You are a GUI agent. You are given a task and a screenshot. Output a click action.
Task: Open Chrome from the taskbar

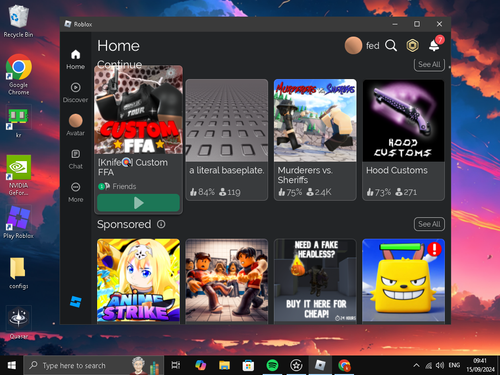(344, 365)
